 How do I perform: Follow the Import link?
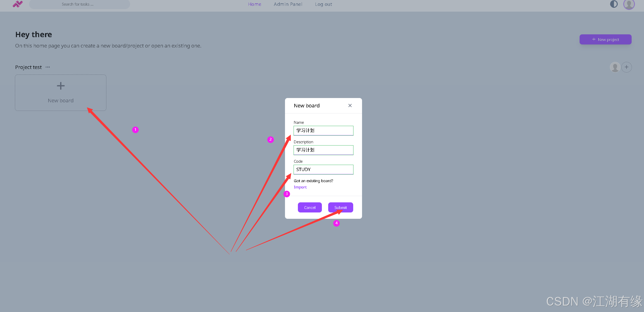(x=300, y=187)
